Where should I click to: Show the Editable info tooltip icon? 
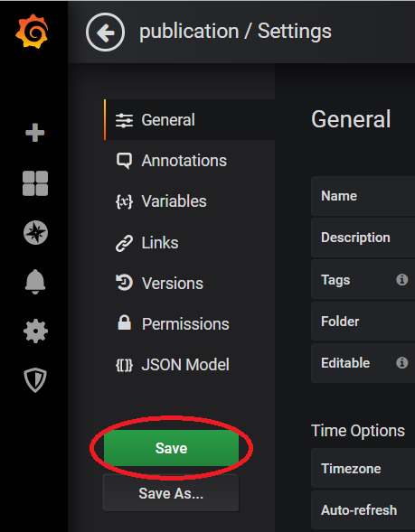click(x=401, y=362)
